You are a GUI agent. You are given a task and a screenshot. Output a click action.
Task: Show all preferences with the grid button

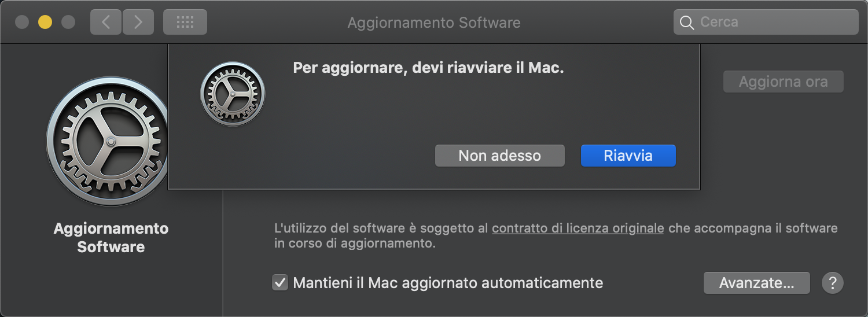click(x=185, y=23)
